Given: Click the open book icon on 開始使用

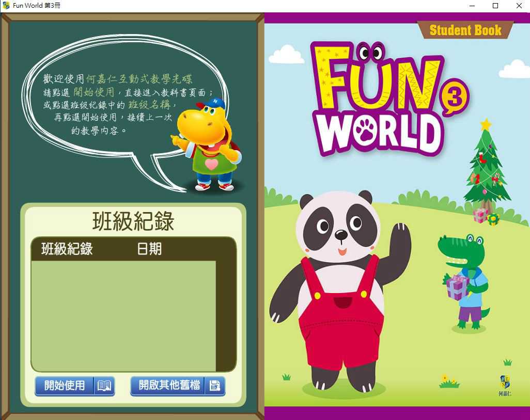Looking at the screenshot, I should tap(104, 385).
